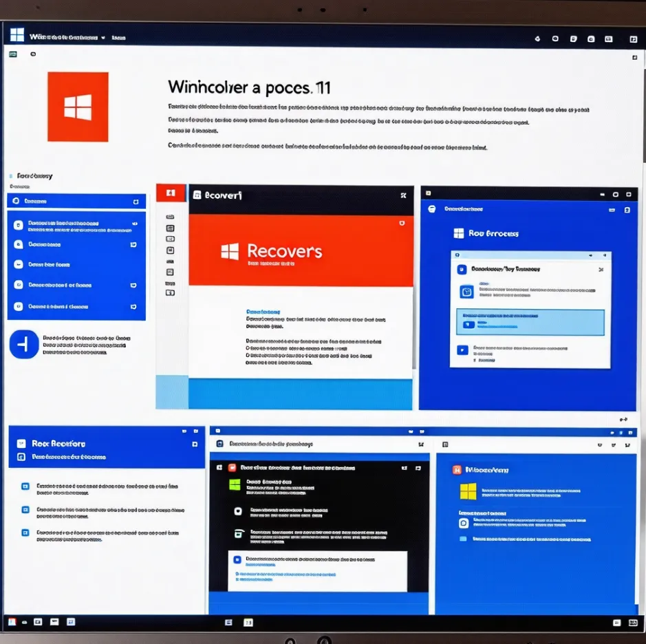Click the round white icon in the Wbocetem panel
Image resolution: width=646 pixels, height=644 pixels.
pyautogui.click(x=464, y=524)
